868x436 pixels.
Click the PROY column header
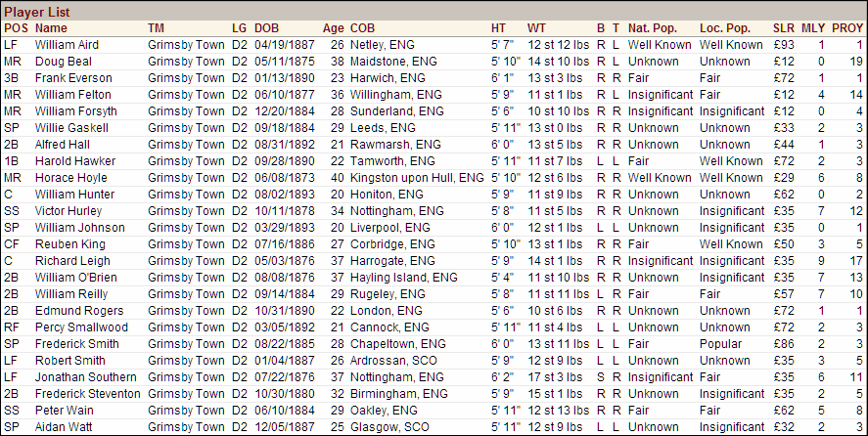click(x=847, y=28)
